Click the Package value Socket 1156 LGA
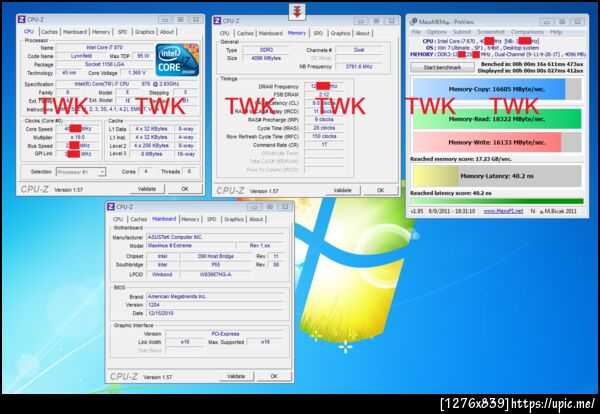The width and height of the screenshot is (600, 414). (x=104, y=65)
